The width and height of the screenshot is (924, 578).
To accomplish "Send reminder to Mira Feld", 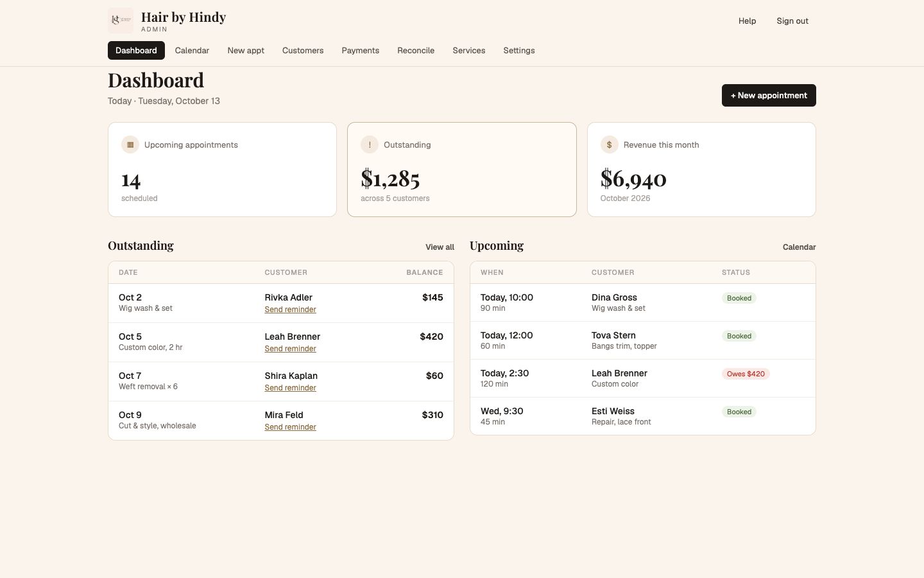I will 290,427.
